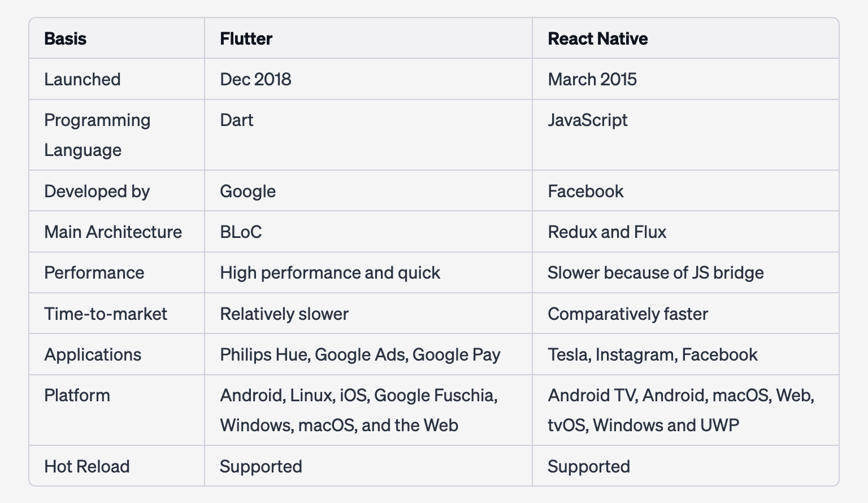Select the Launched row label
The width and height of the screenshot is (868, 503).
click(x=82, y=79)
